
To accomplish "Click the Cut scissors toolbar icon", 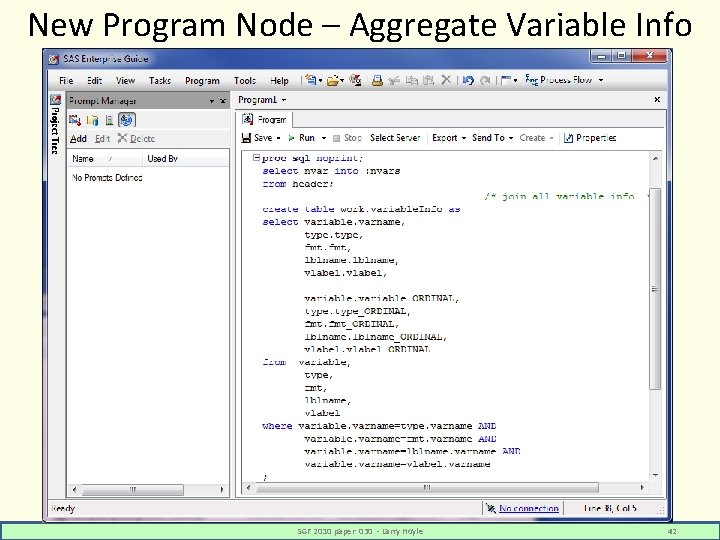I will click(x=394, y=80).
